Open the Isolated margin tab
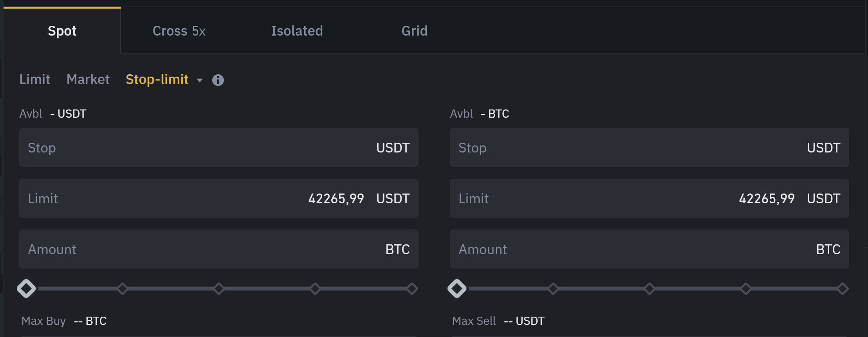Viewport: 868px width, 337px height. pos(297,30)
